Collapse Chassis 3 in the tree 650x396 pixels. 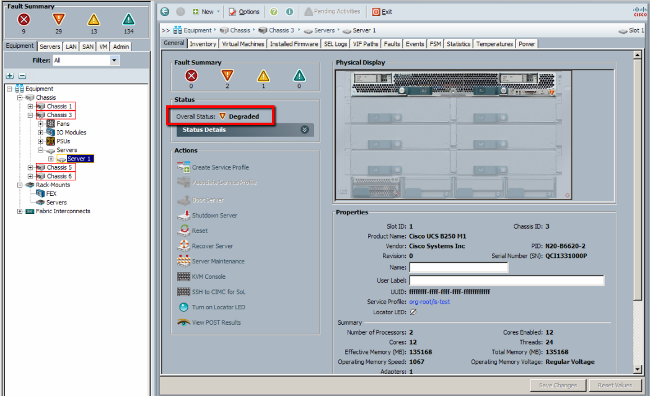(x=30, y=115)
